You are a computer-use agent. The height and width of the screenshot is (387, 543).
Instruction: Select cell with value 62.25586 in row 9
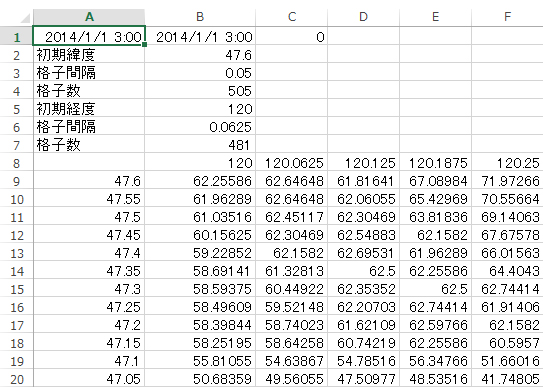(200, 181)
